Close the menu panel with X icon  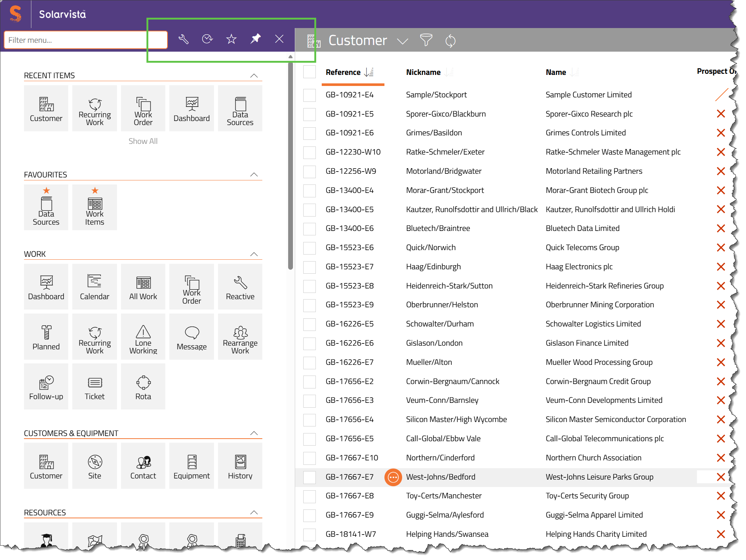pyautogui.click(x=279, y=39)
